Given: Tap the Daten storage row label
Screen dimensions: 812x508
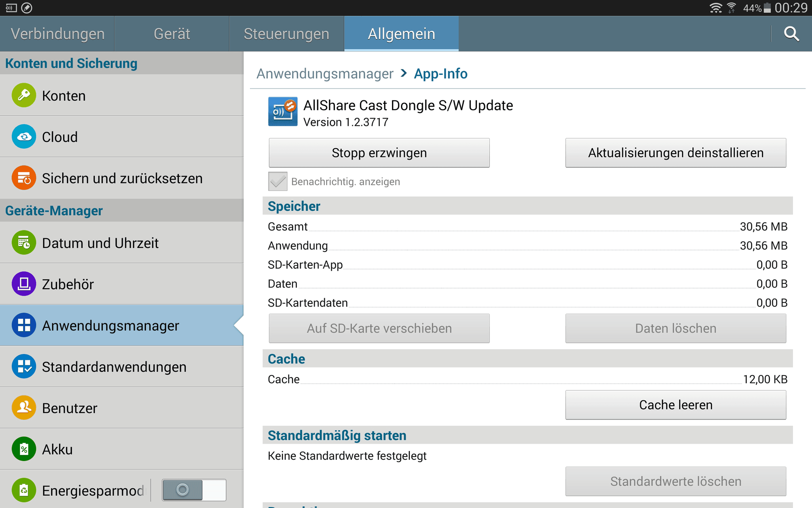Looking at the screenshot, I should [283, 284].
